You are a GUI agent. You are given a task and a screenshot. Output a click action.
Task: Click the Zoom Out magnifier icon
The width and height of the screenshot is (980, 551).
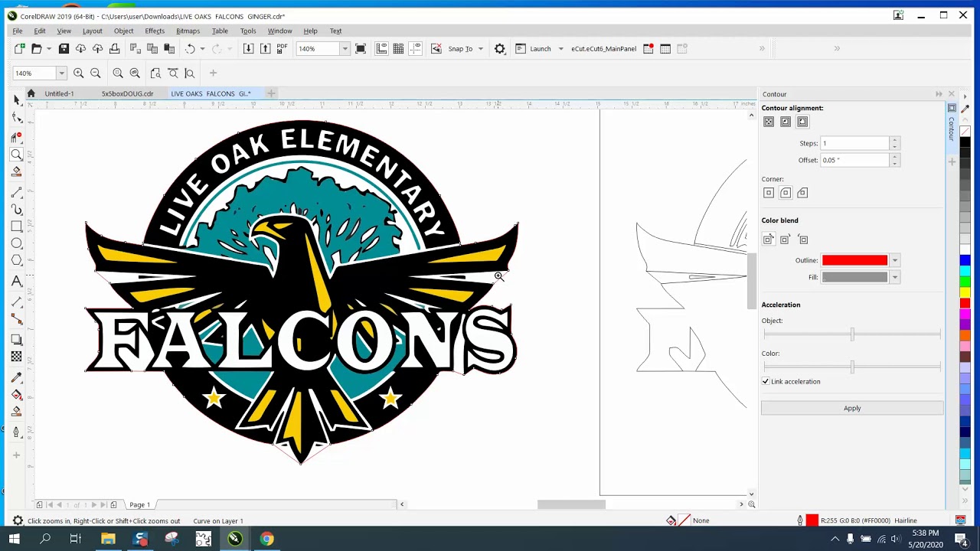(96, 73)
